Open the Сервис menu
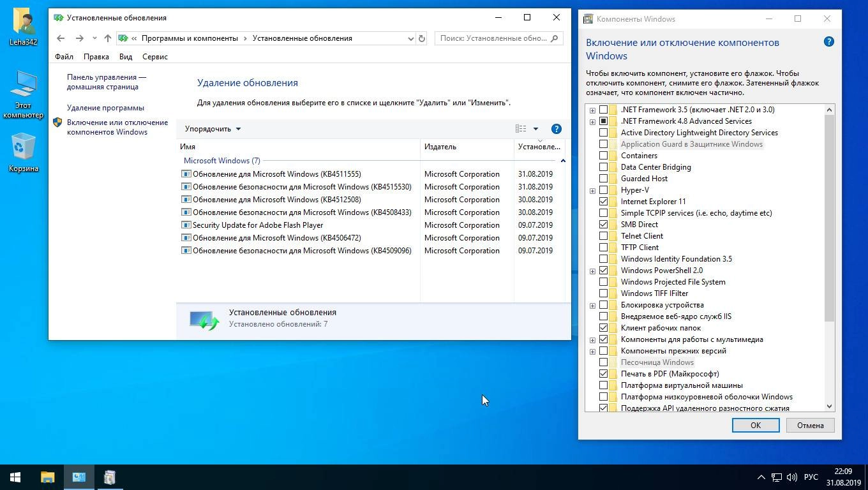Viewport: 868px width, 490px height. pyautogui.click(x=155, y=57)
